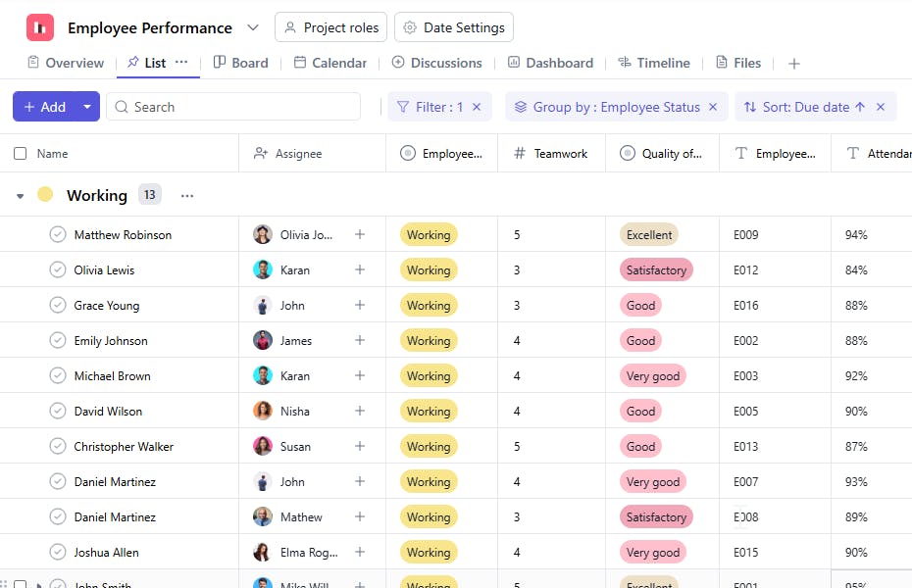
Task: Remove the Sort: Due date chip
Action: click(881, 107)
